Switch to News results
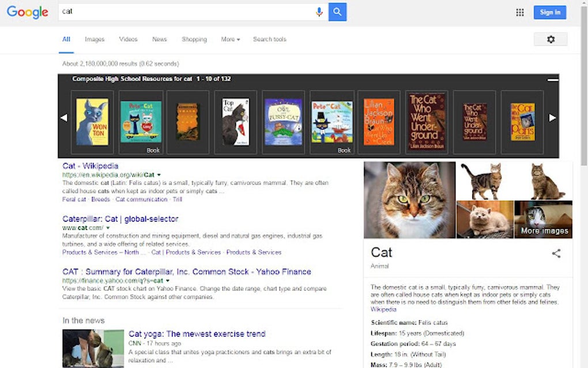 click(159, 39)
